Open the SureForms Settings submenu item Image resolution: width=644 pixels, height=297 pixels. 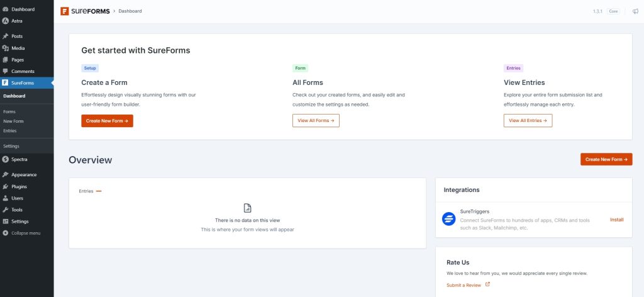click(x=11, y=146)
